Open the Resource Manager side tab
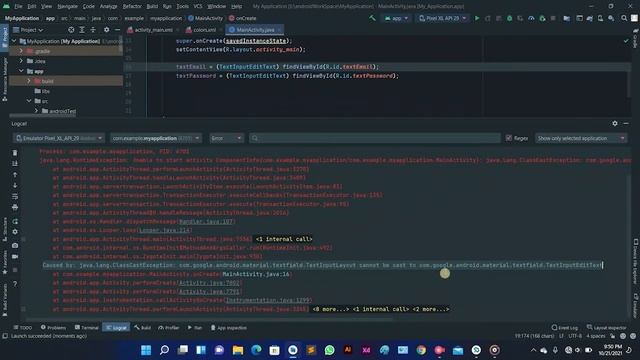Viewport: 640px width, 360px height. click(x=4, y=79)
